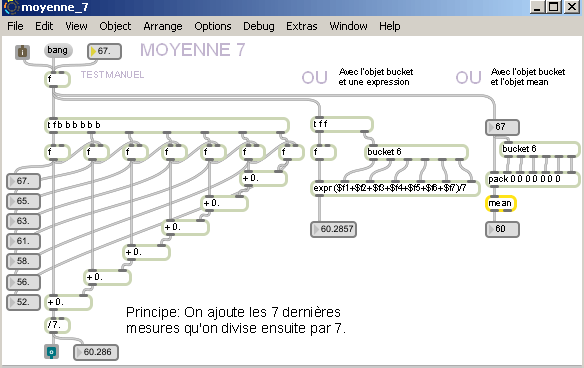Click the bang message box
Screen dimensions: 584x368
(x=58, y=50)
